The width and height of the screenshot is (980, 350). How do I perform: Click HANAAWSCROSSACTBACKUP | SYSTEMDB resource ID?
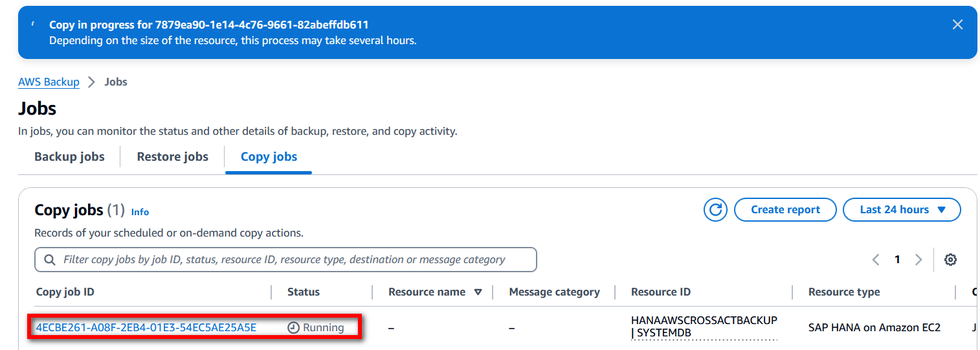coord(704,327)
